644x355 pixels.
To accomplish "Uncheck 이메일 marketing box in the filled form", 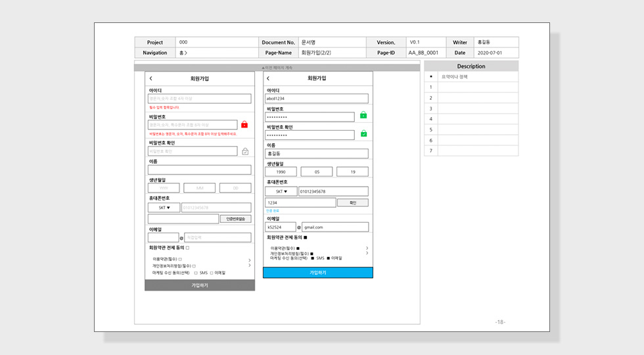I will pos(328,258).
